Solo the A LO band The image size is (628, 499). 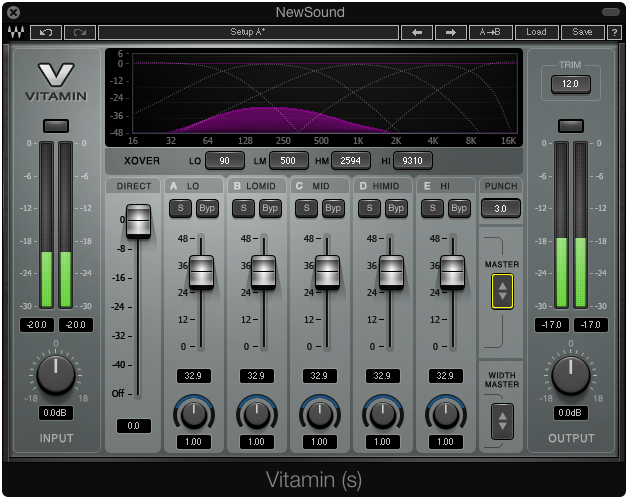(180, 208)
